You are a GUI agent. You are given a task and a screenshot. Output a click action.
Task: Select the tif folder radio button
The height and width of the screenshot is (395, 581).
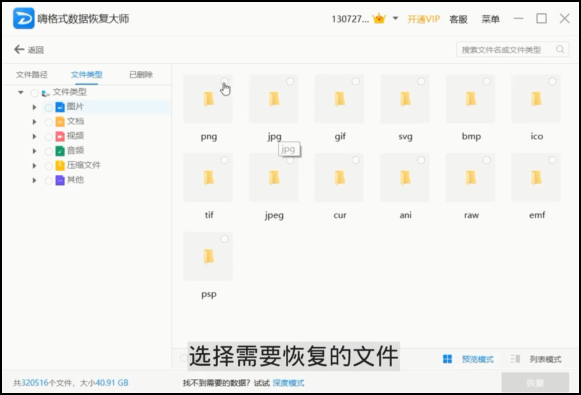224,160
